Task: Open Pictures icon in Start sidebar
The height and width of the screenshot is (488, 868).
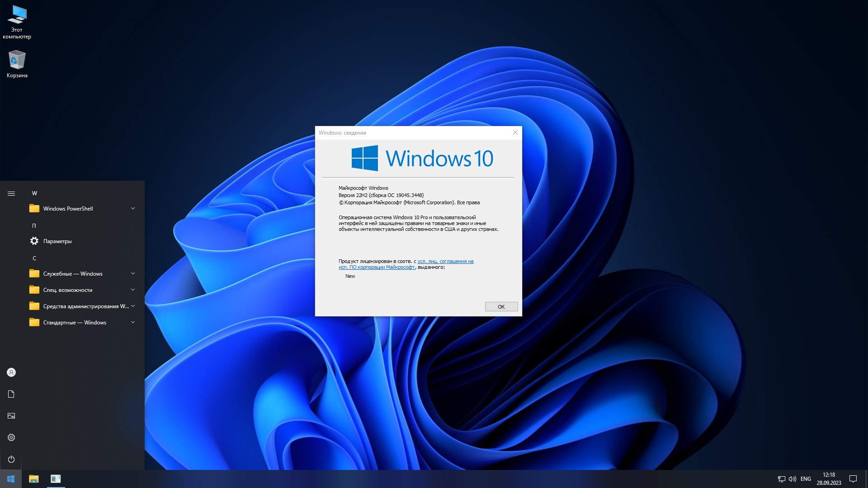Action: [11, 416]
